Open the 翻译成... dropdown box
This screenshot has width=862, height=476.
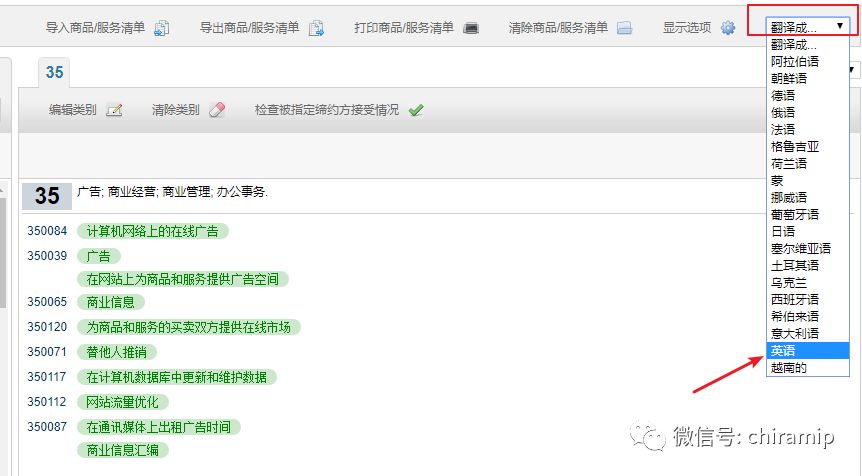tap(807, 27)
